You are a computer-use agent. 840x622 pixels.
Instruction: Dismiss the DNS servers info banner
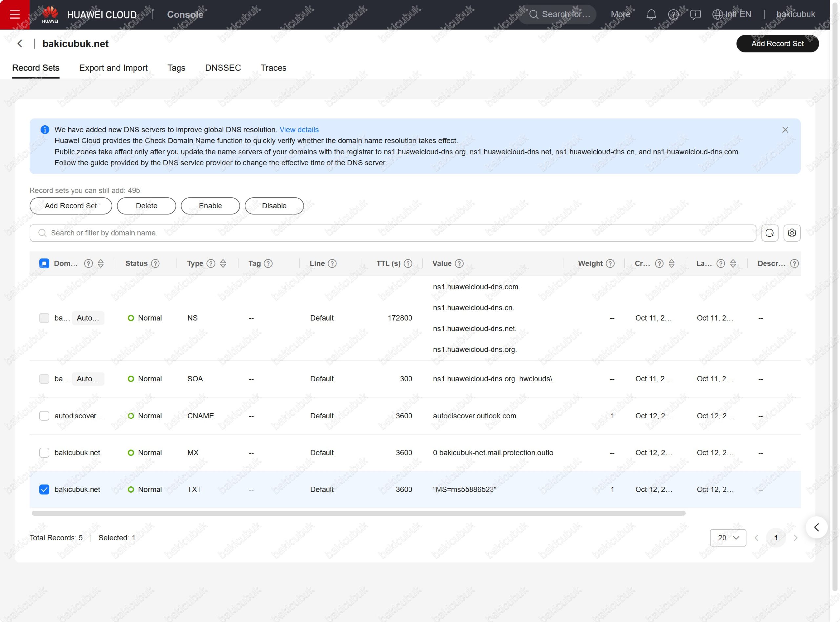point(785,130)
